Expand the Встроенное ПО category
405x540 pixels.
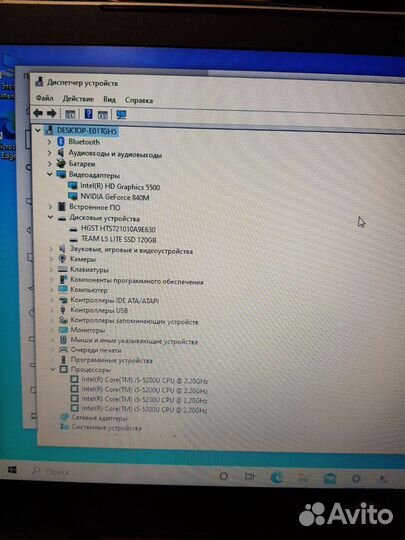coord(50,206)
